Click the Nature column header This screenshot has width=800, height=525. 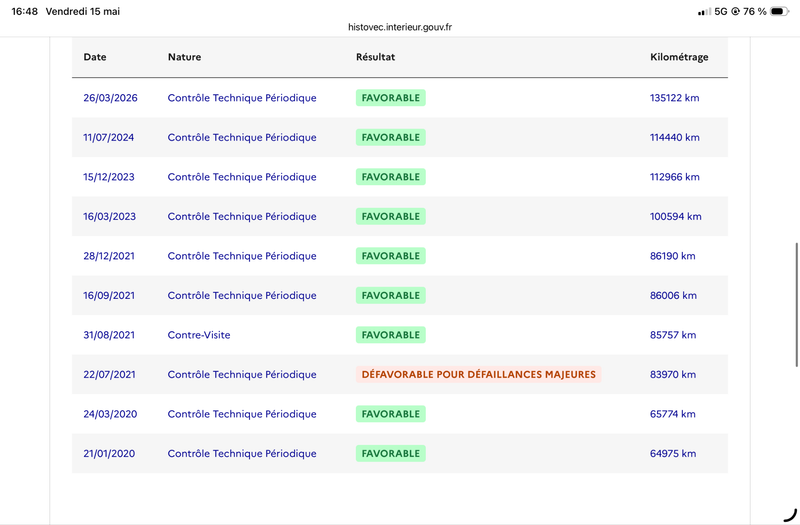[x=184, y=57]
